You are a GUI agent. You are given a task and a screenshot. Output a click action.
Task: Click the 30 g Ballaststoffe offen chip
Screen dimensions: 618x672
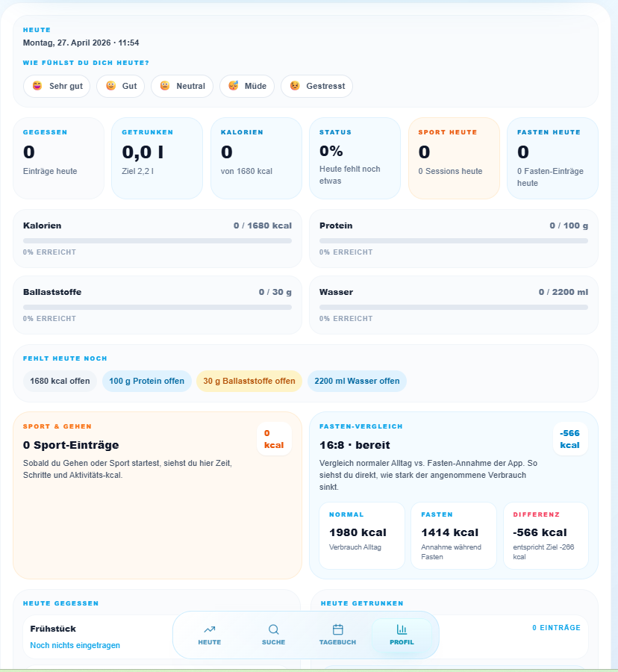(249, 381)
